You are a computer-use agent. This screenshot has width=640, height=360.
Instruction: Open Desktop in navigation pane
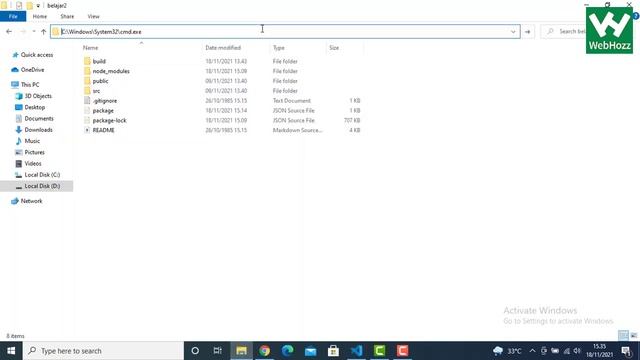[x=35, y=107]
